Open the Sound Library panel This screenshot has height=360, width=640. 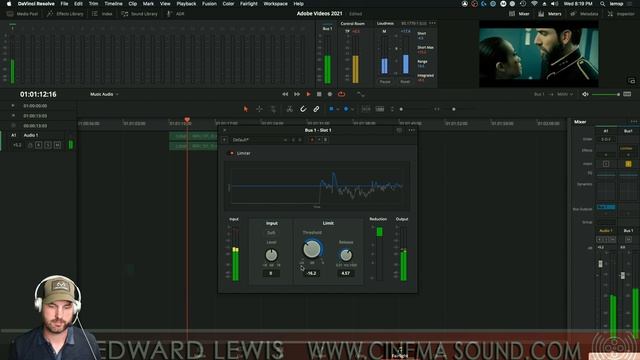[140, 14]
